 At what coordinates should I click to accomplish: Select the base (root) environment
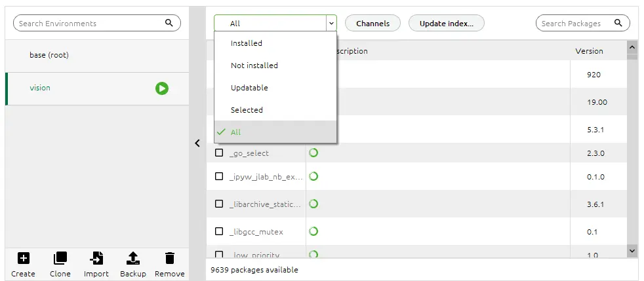[49, 55]
